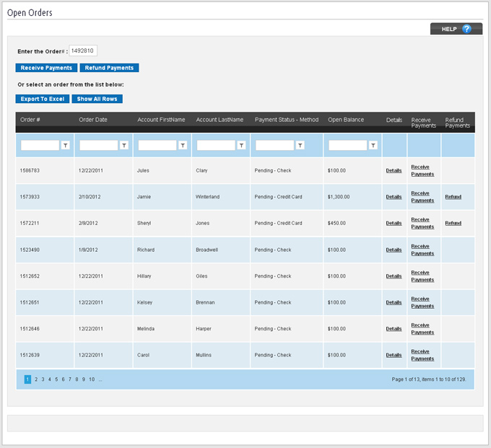Sort by Order Date column header

(93, 120)
